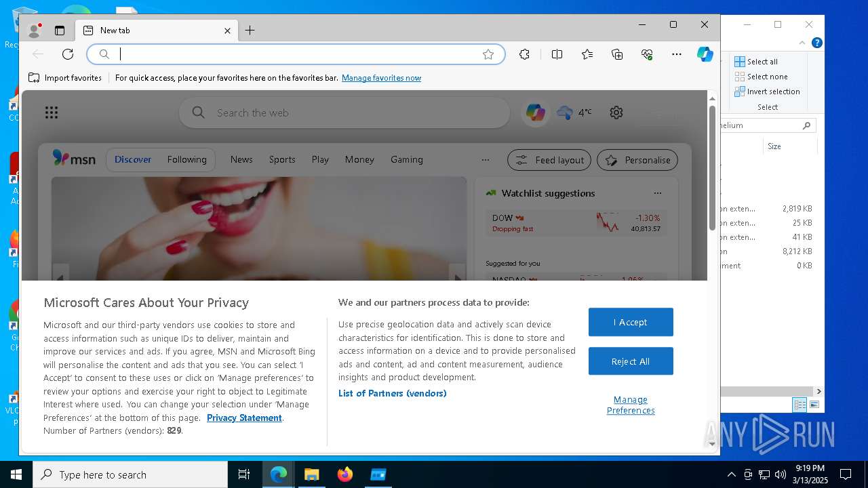Viewport: 868px width, 488px height.
Task: Open the MSN apps grid icon
Action: (52, 113)
